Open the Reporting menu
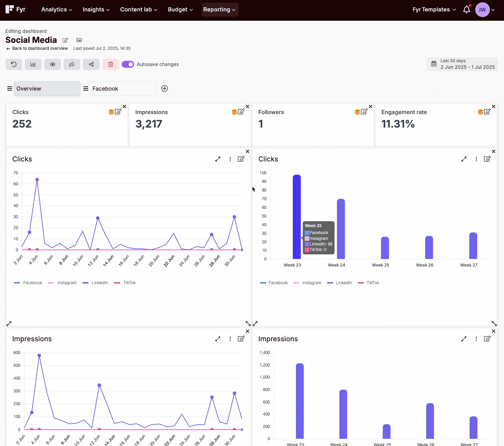Screen dimensions: 504x446 coord(220,9)
